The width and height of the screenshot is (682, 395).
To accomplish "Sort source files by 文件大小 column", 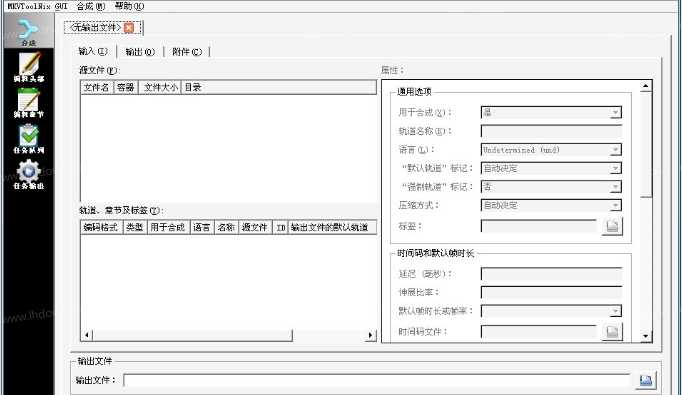I will click(x=160, y=87).
